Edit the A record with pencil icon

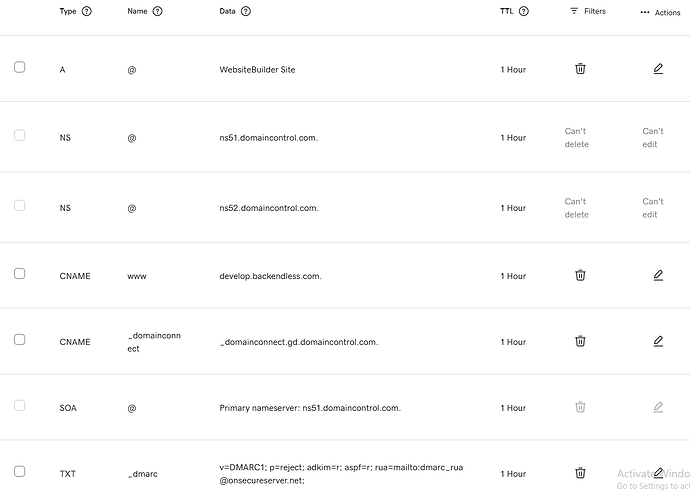658,69
